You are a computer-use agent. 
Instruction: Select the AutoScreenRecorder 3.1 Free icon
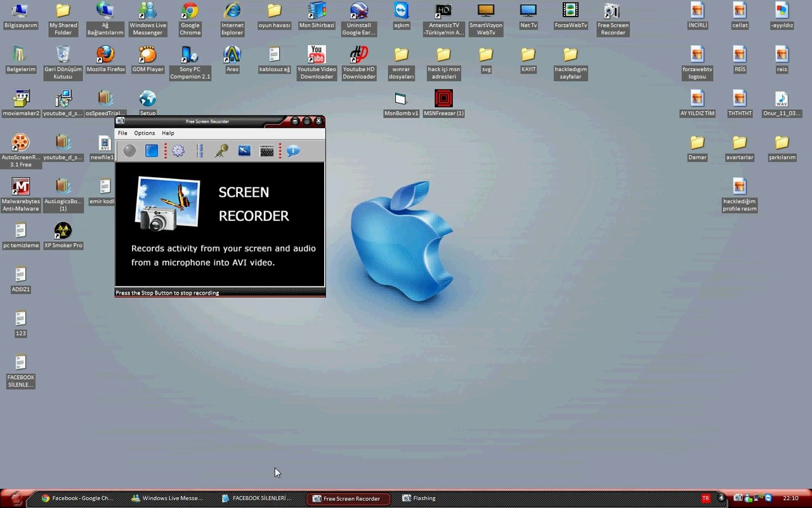21,150
